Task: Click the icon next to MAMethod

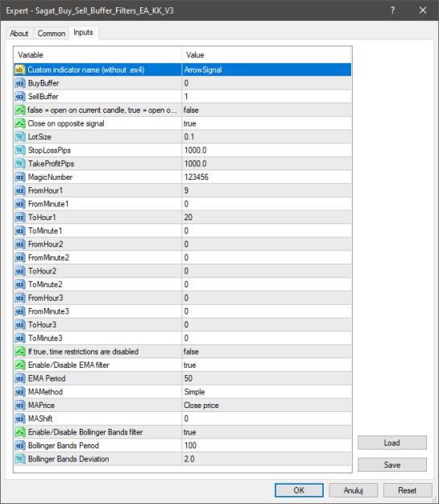Action: coord(19,392)
